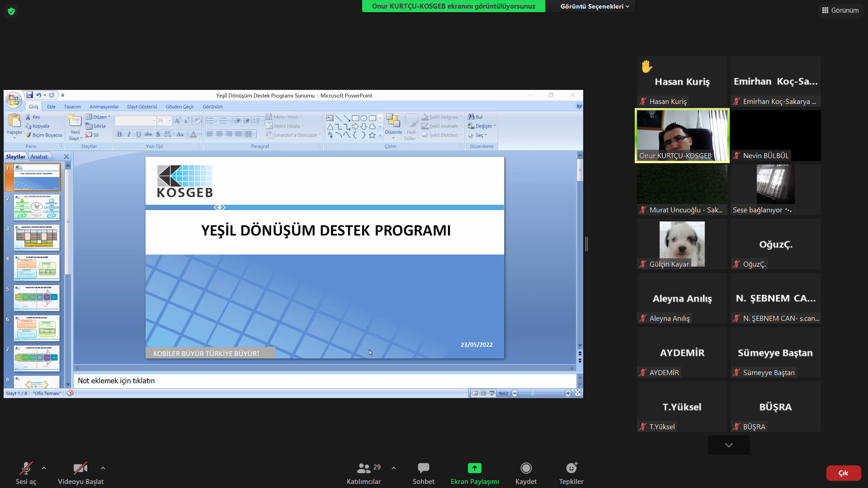Click the Yapıştır paste icon
868x488 pixels.
[14, 121]
